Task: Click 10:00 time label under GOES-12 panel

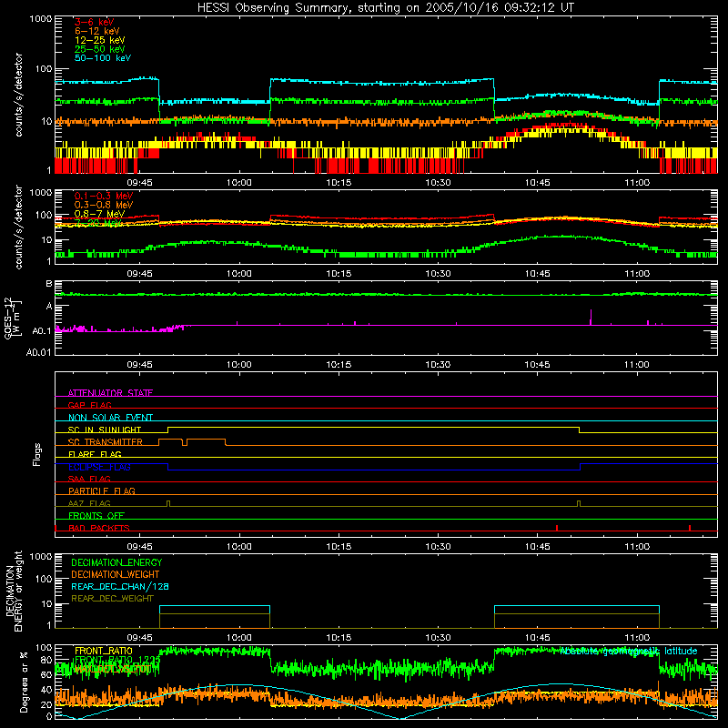Action: click(x=239, y=365)
